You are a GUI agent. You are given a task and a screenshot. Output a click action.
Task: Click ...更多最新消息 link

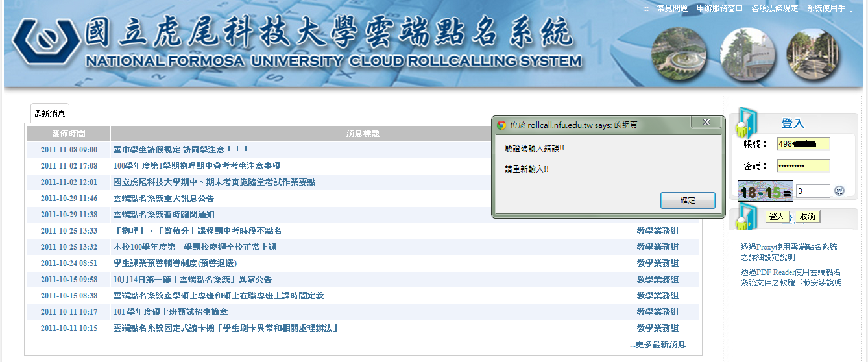point(657,344)
